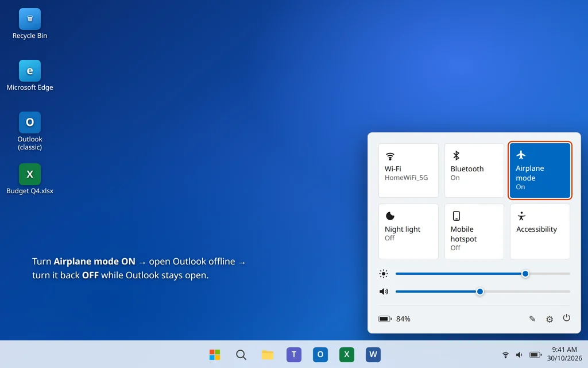Open battery settings showing 84%
Viewport: 588px width, 368px height.
coord(394,319)
